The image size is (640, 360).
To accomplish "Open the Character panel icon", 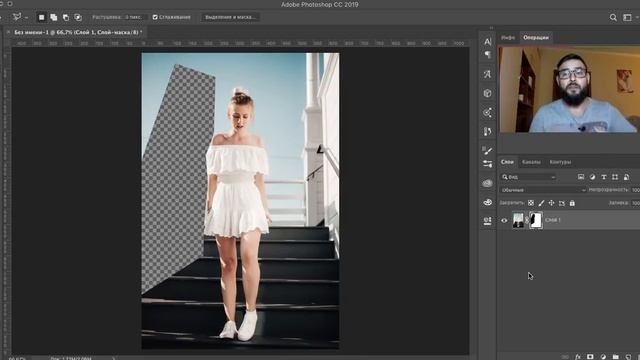I will point(487,41).
